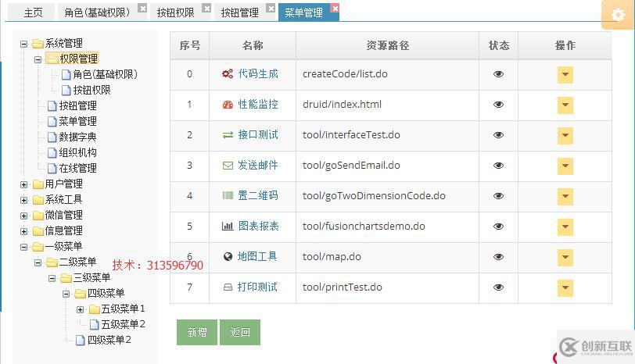Collapse the 权限管理 tree node
This screenshot has width=635, height=364.
coord(38,59)
